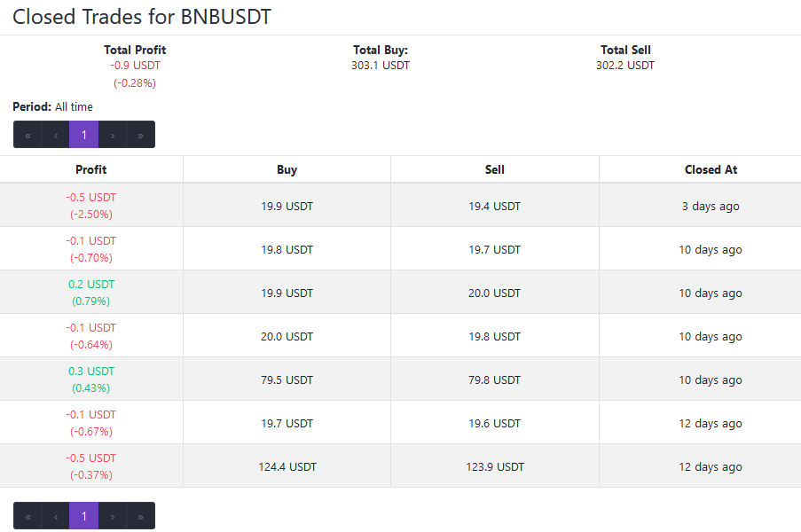Screen dimensions: 801x532
Task: Click the last-page » icon on top pagination
Action: (x=140, y=134)
